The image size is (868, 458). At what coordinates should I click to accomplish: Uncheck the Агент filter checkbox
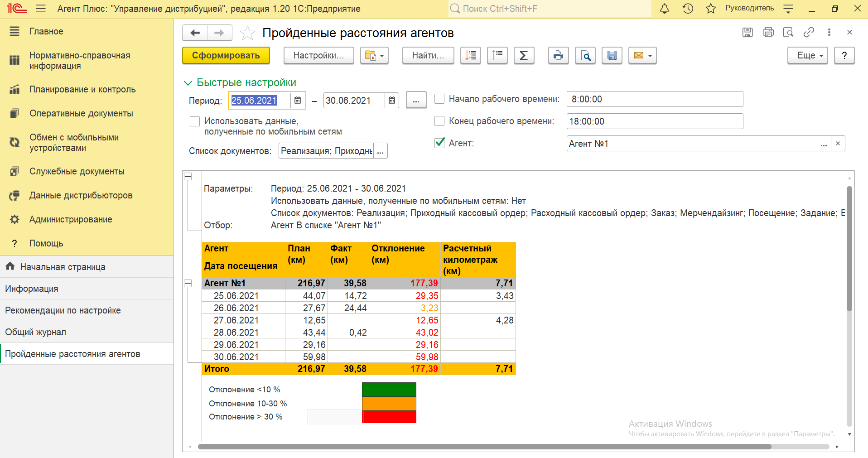(439, 143)
